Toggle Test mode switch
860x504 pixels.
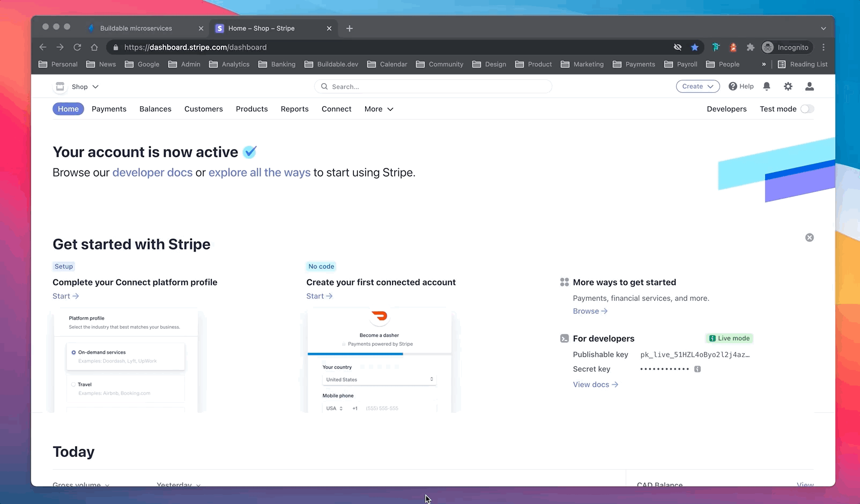(807, 109)
